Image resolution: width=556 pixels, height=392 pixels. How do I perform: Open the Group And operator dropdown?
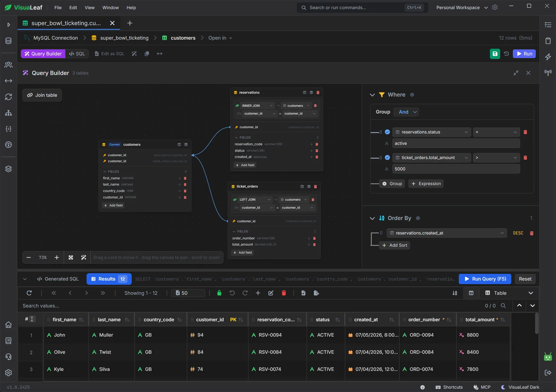[406, 112]
